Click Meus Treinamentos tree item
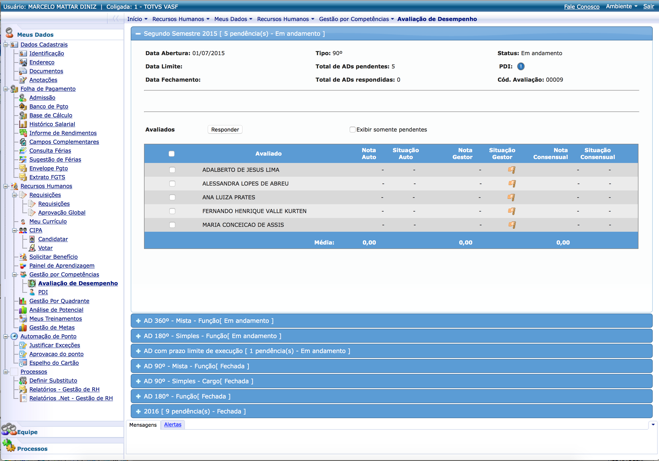Viewport: 659px width, 461px height. point(55,319)
